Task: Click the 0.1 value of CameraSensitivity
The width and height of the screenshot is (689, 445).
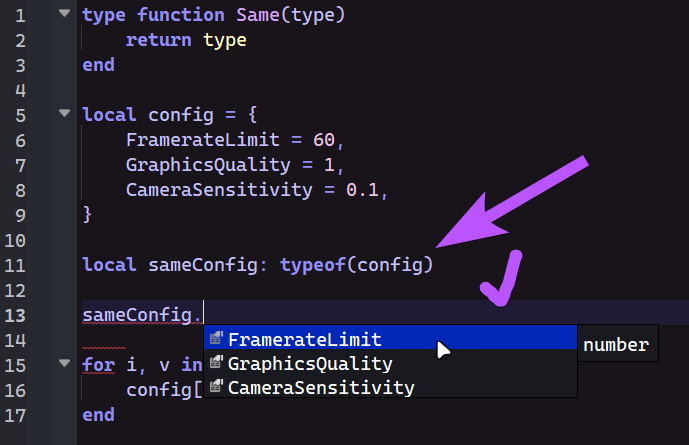Action: click(x=362, y=189)
